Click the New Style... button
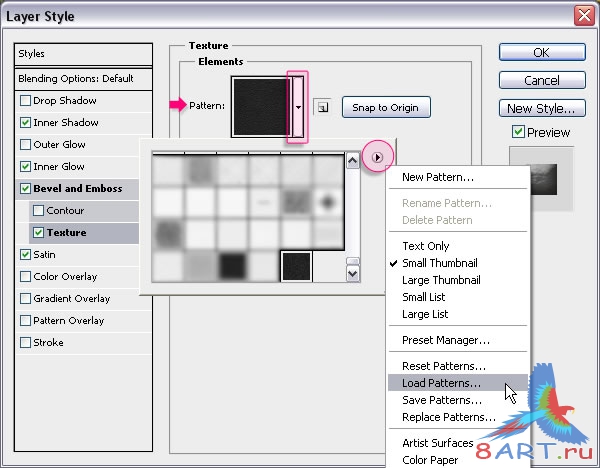Screen dimensions: 600x468 pyautogui.click(x=542, y=108)
